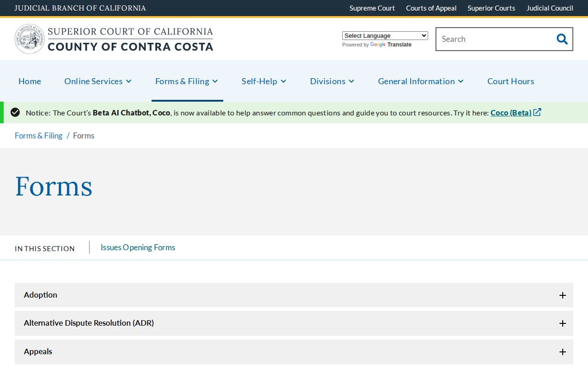588x368 pixels.
Task: Click the Forms page heading
Action: pyautogui.click(x=54, y=187)
